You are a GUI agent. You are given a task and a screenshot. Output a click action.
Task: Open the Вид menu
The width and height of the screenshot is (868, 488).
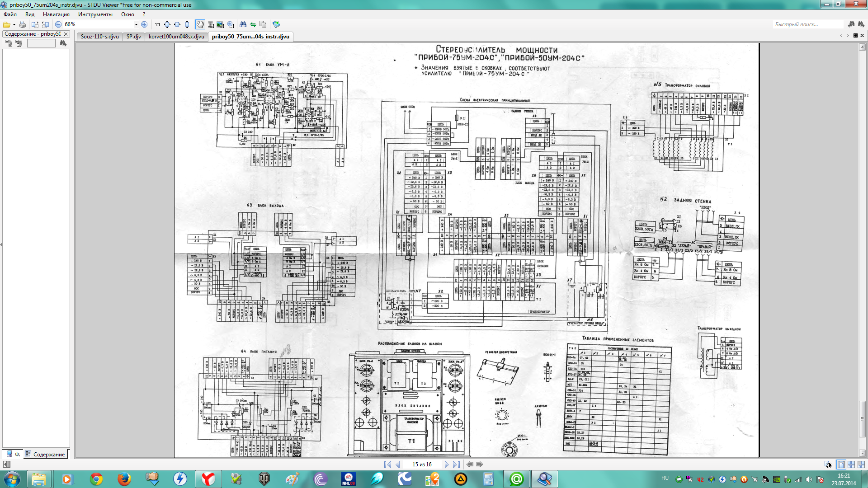30,14
